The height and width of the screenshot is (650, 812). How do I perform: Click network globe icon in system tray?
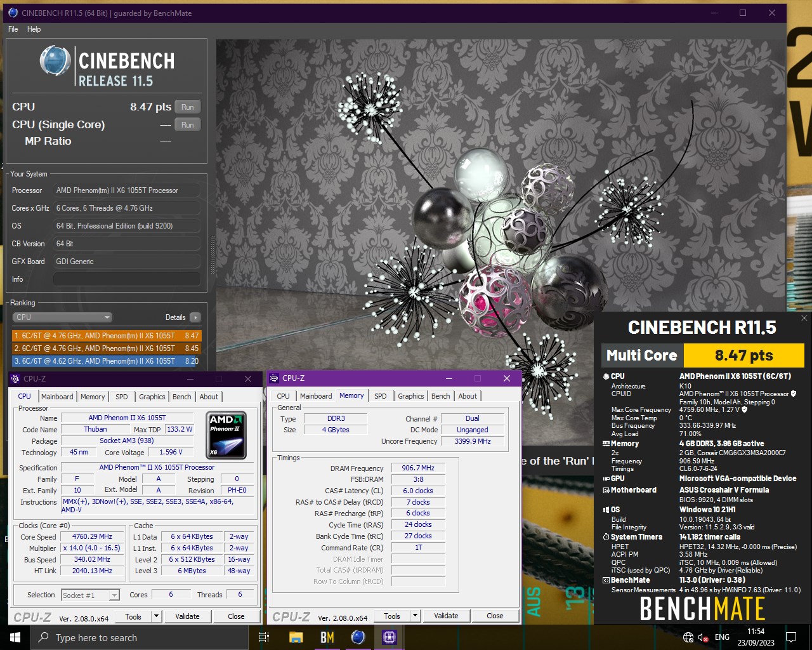[x=688, y=637]
